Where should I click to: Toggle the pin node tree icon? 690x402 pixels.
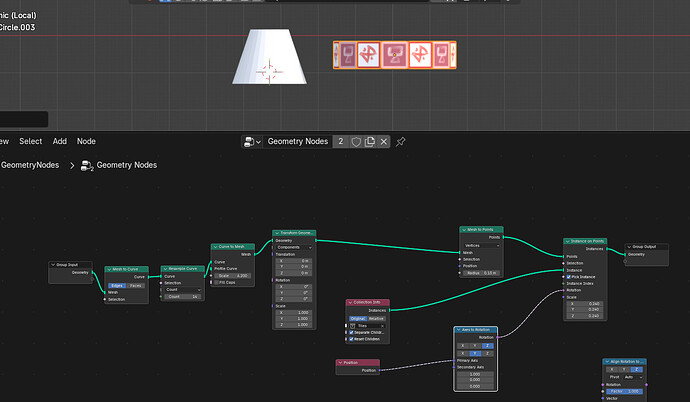[x=400, y=142]
